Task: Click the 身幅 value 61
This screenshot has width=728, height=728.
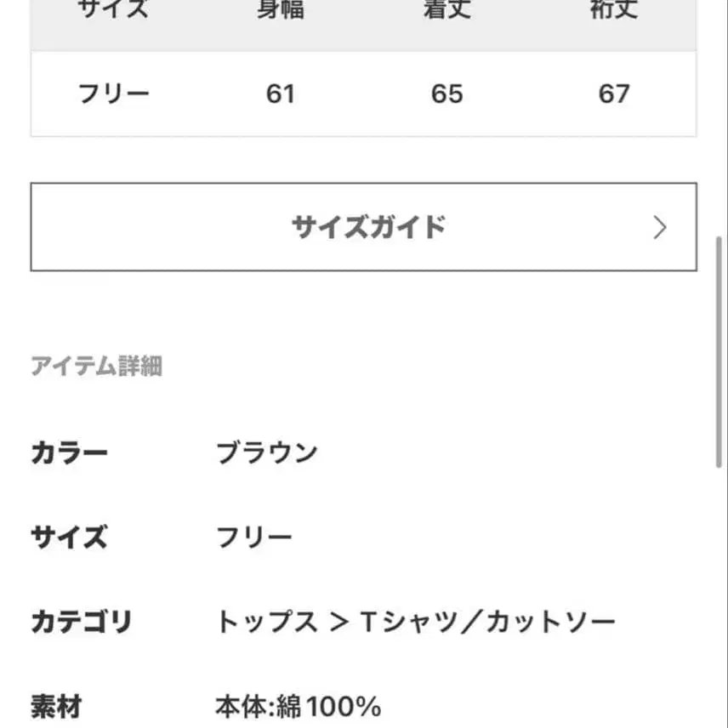Action: point(281,94)
